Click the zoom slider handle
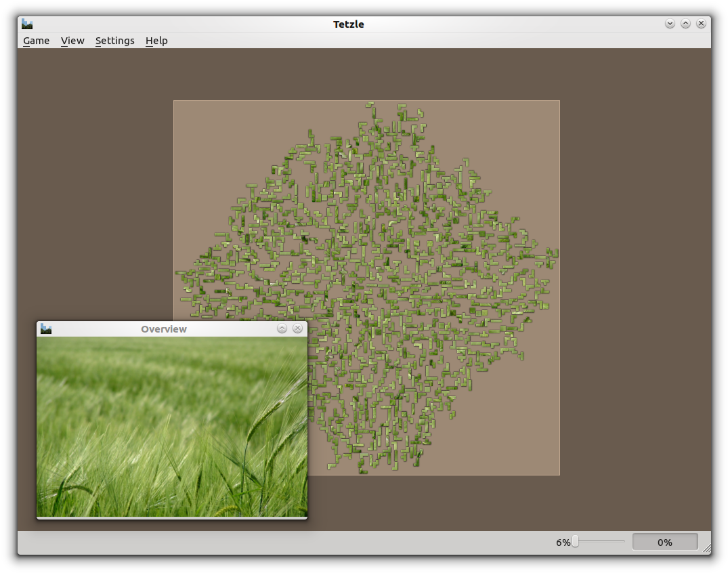The height and width of the screenshot is (573, 728). [x=575, y=542]
